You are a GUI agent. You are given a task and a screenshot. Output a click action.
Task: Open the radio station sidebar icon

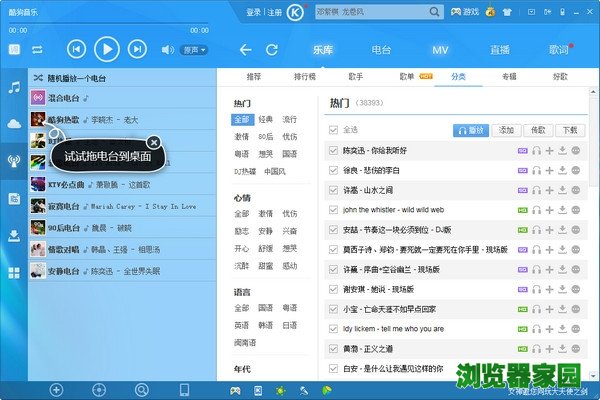[14, 161]
